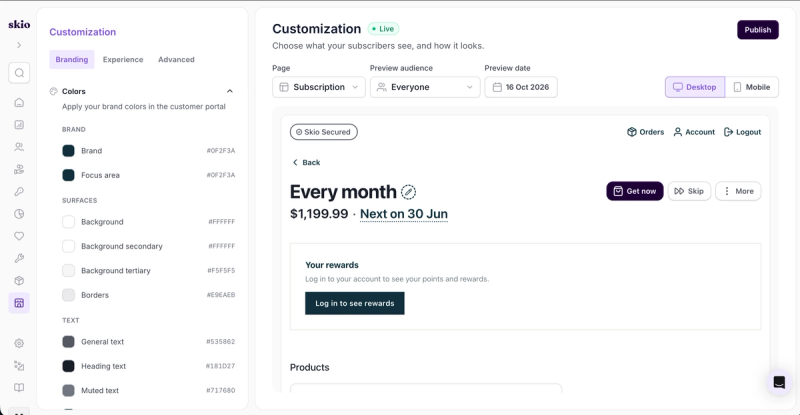Go to the home icon in the sidebar

click(19, 103)
